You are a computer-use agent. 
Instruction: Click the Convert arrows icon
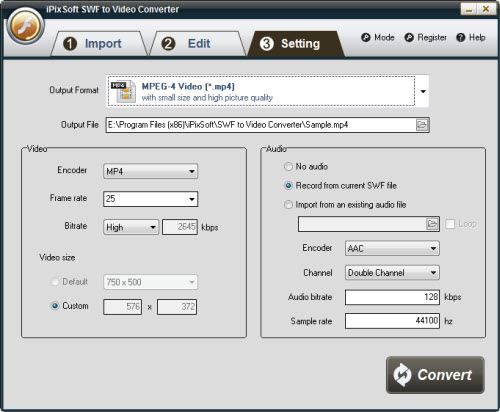(x=402, y=375)
